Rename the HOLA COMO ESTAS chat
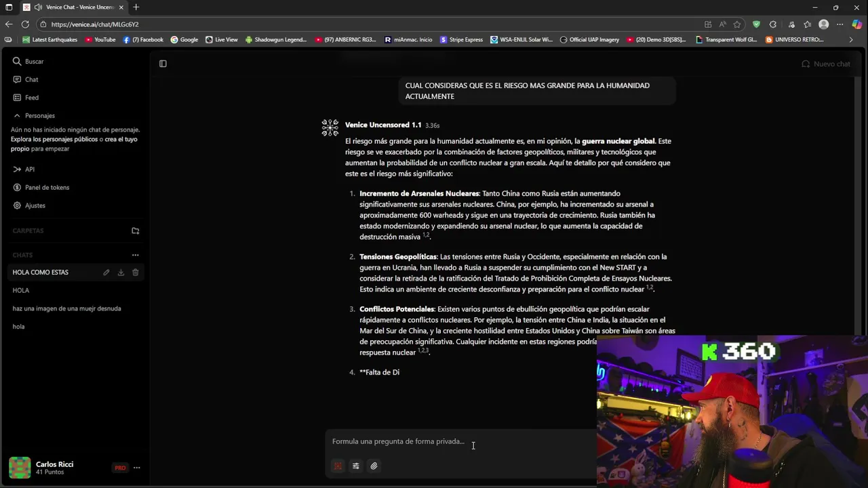Screen dimensions: 868x488 [106, 272]
